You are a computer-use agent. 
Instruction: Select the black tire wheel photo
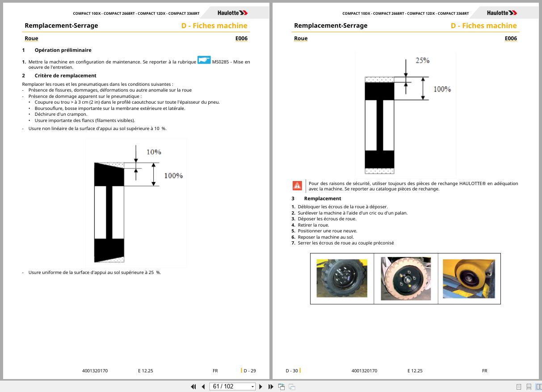coord(342,278)
